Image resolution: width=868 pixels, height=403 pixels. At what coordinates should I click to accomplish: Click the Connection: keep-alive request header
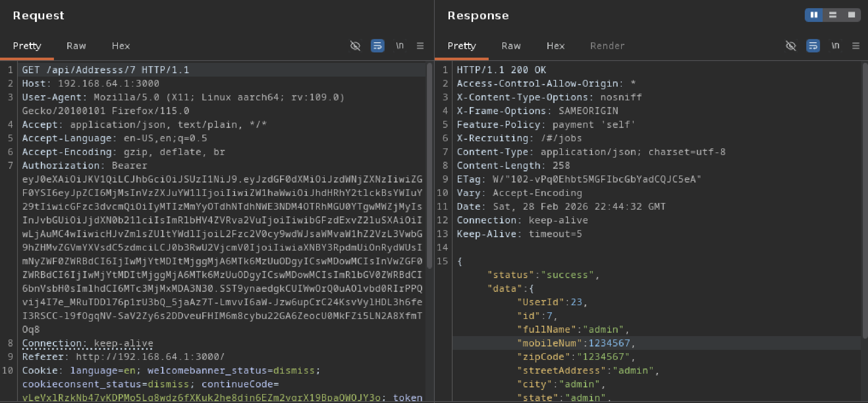(x=88, y=343)
